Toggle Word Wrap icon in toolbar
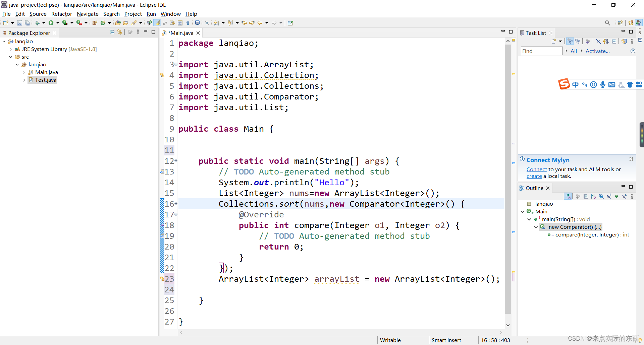Viewport: 644px width, 345px height. pos(172,23)
